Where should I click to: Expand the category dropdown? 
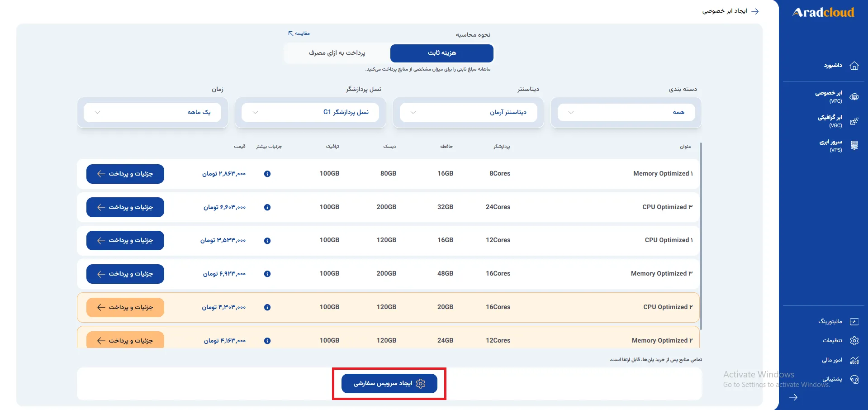click(x=626, y=112)
